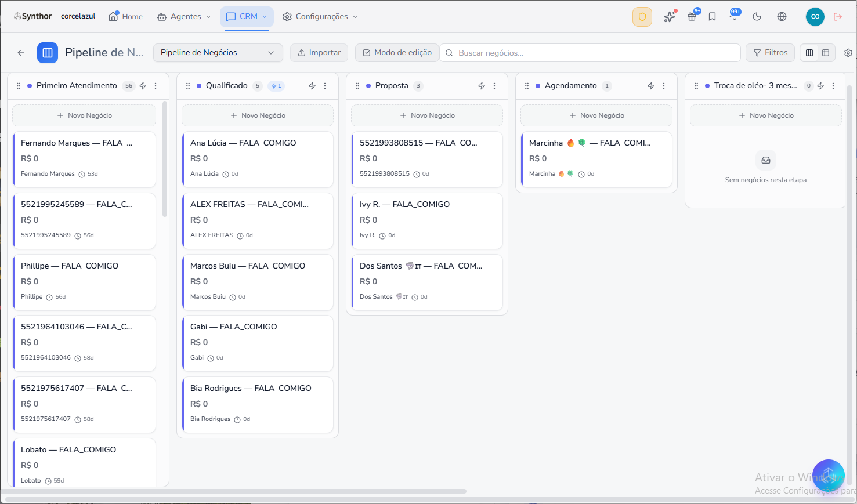Expand the Configurações menu
This screenshot has width=857, height=504.
tap(320, 17)
